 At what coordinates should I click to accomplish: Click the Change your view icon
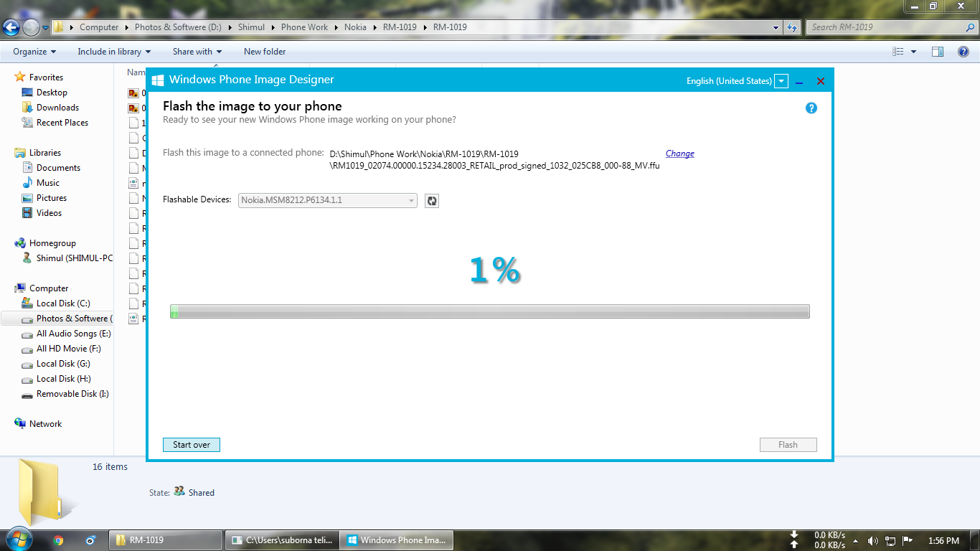point(897,52)
